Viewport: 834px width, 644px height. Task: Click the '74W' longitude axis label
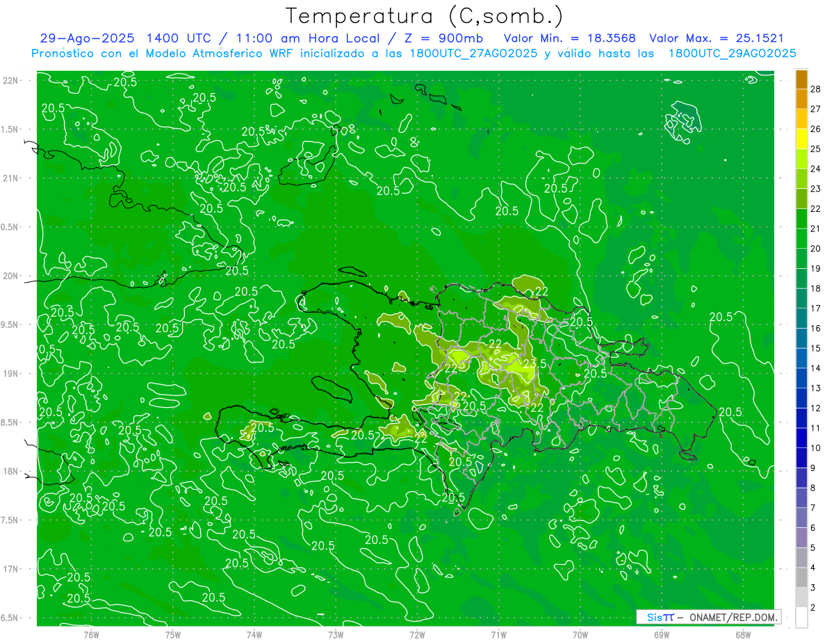click(x=254, y=634)
